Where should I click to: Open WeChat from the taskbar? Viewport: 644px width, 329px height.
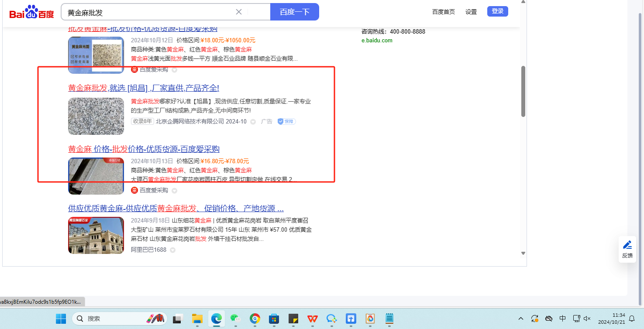pos(235,319)
